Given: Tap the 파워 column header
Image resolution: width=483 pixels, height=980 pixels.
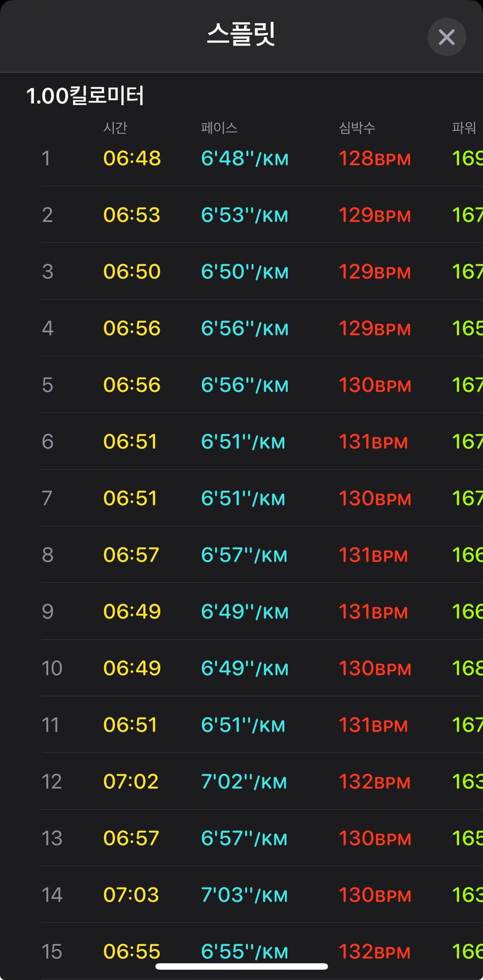Looking at the screenshot, I should coord(464,127).
